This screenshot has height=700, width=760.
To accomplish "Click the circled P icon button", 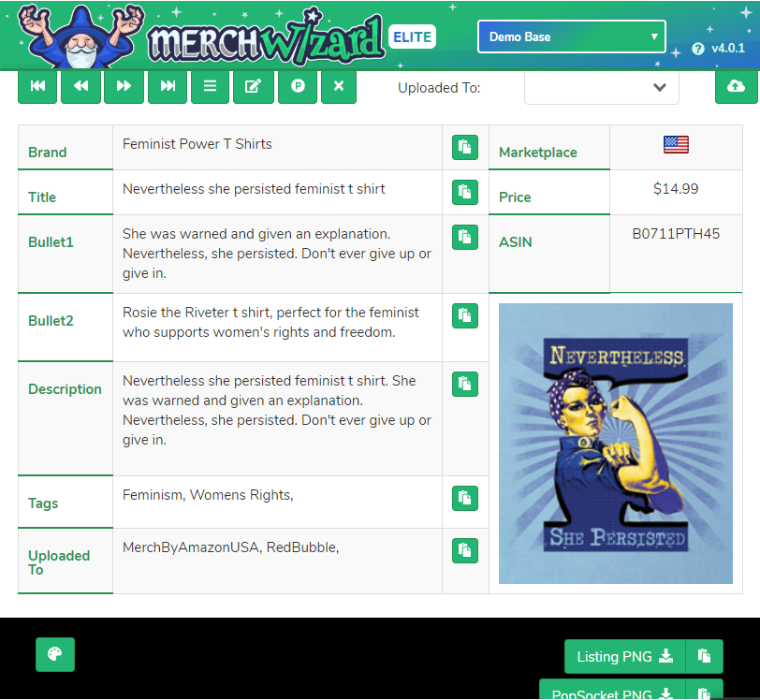I will [298, 86].
